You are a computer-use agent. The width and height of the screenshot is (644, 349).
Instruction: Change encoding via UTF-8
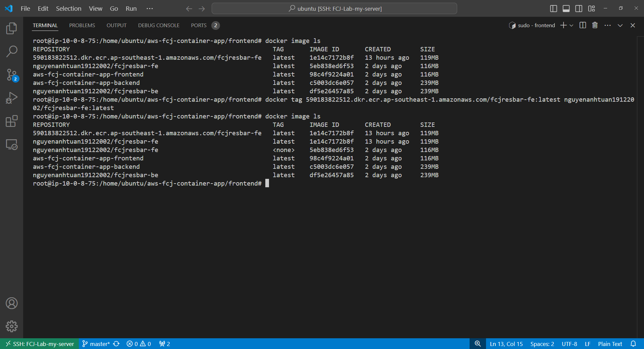pyautogui.click(x=569, y=344)
